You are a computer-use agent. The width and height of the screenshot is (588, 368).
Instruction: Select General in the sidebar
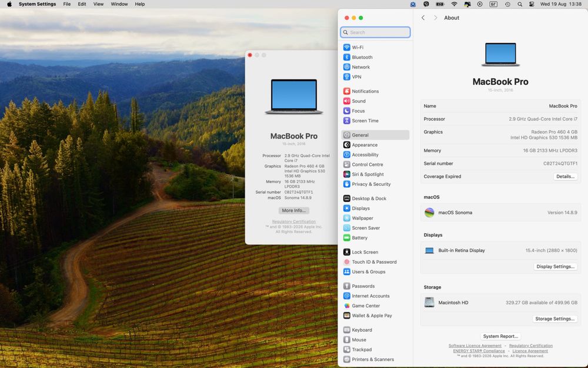[375, 135]
